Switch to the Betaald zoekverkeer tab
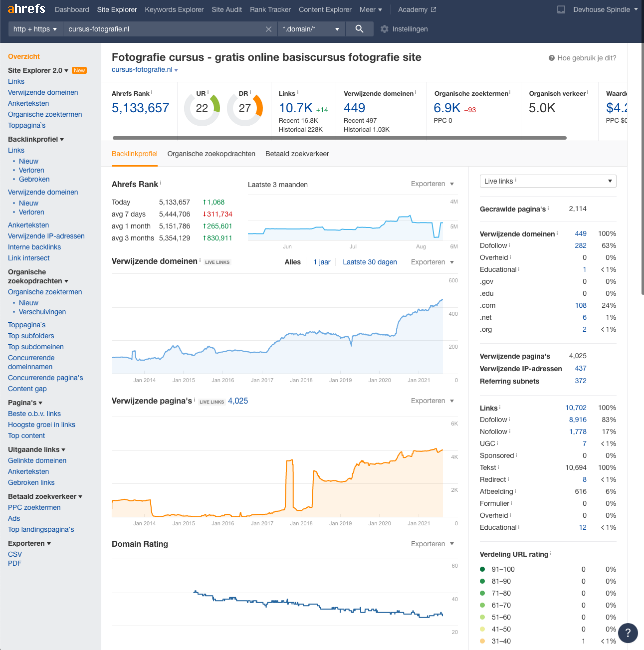This screenshot has height=650, width=644. pos(297,154)
